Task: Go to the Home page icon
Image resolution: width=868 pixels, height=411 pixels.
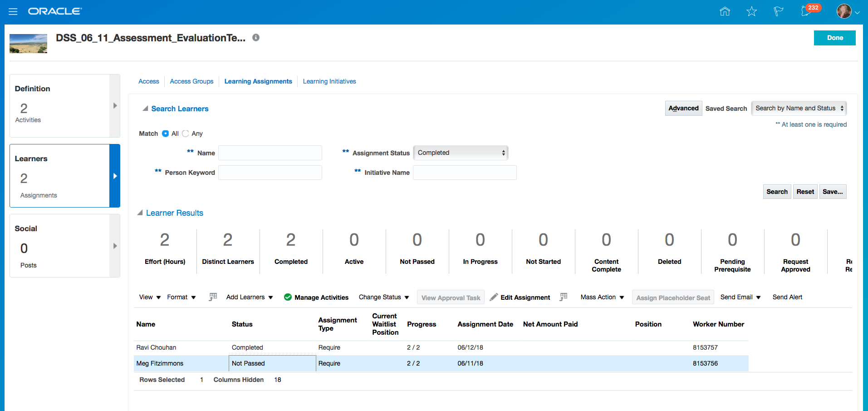Action: [725, 11]
